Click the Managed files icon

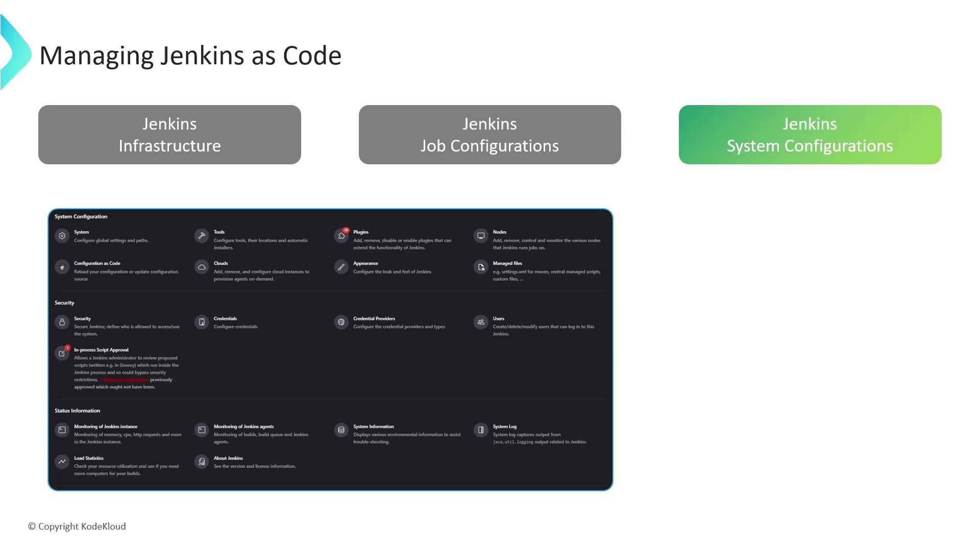point(481,267)
